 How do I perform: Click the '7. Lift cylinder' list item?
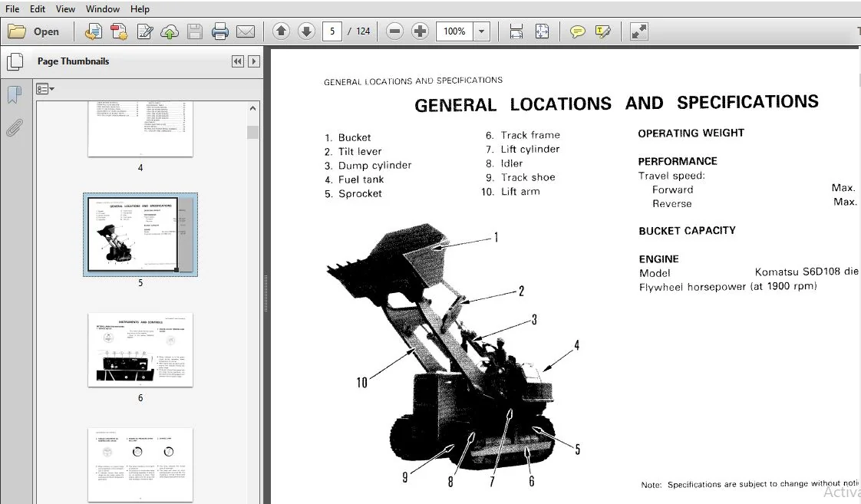pyautogui.click(x=522, y=150)
